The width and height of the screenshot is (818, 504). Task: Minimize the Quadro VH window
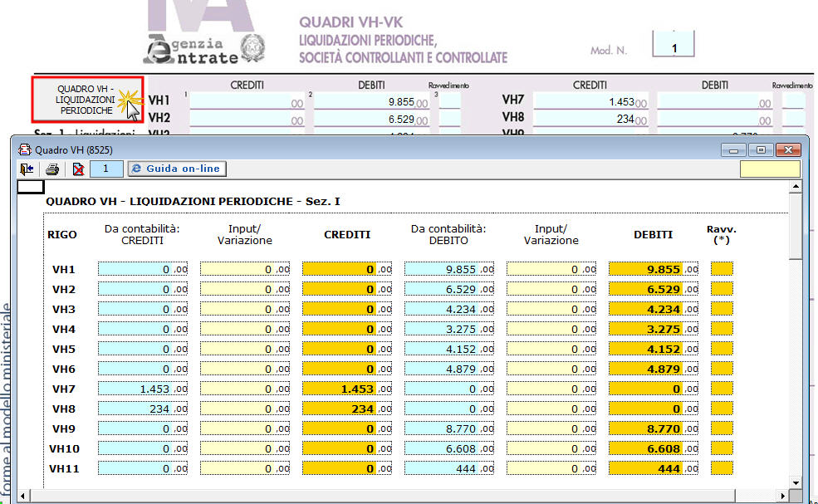click(733, 150)
